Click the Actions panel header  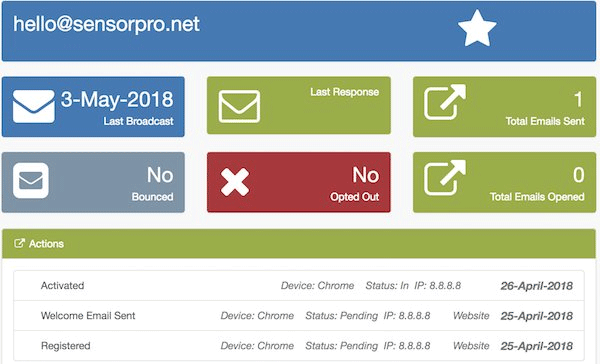click(x=299, y=243)
